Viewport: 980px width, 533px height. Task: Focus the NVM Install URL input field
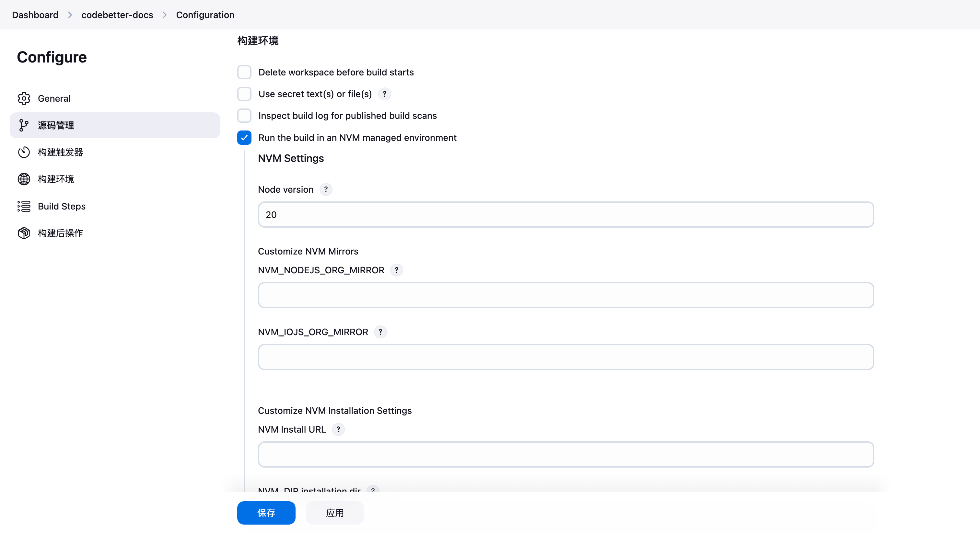point(566,454)
